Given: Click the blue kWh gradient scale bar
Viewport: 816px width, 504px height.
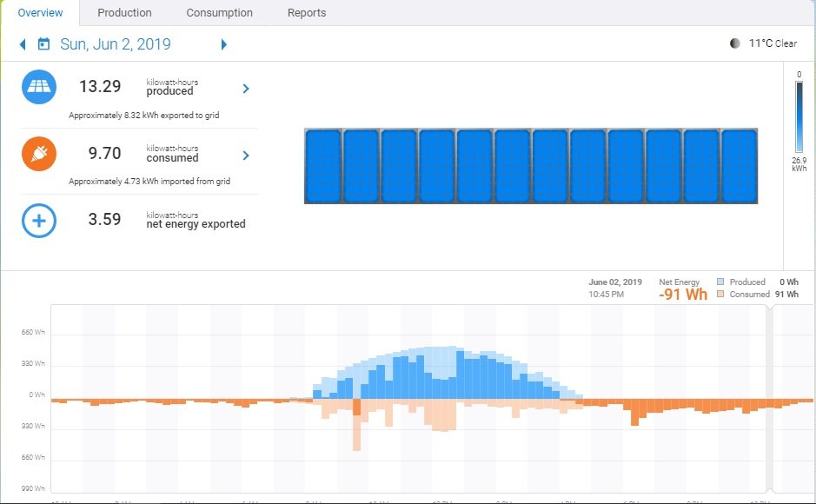Looking at the screenshot, I should (799, 117).
